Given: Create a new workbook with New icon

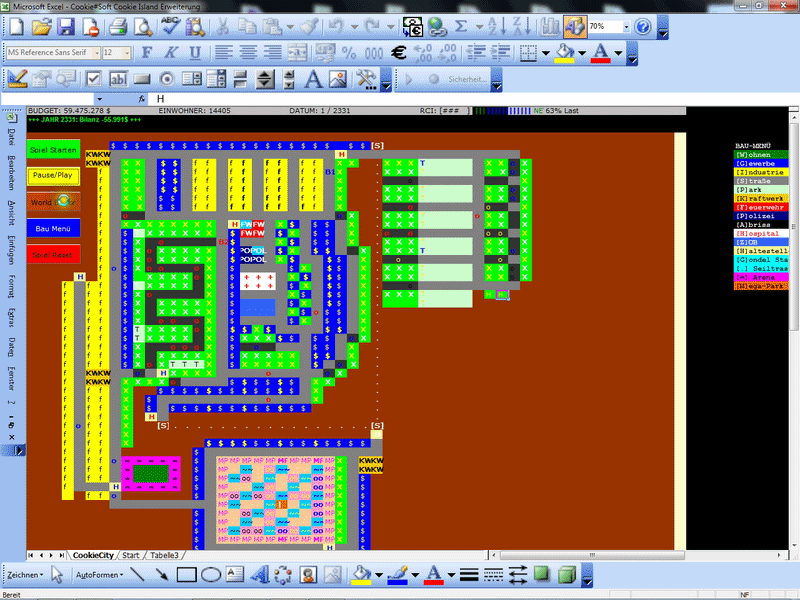Looking at the screenshot, I should point(16,27).
